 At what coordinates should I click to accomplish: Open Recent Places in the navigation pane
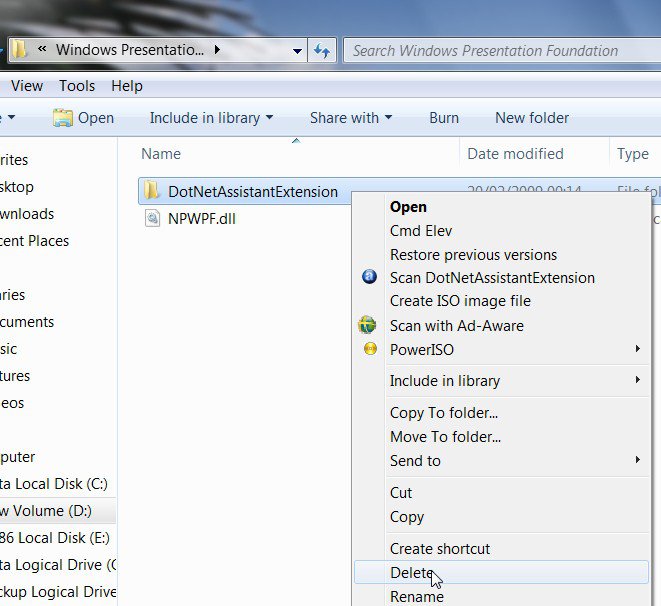click(x=35, y=241)
